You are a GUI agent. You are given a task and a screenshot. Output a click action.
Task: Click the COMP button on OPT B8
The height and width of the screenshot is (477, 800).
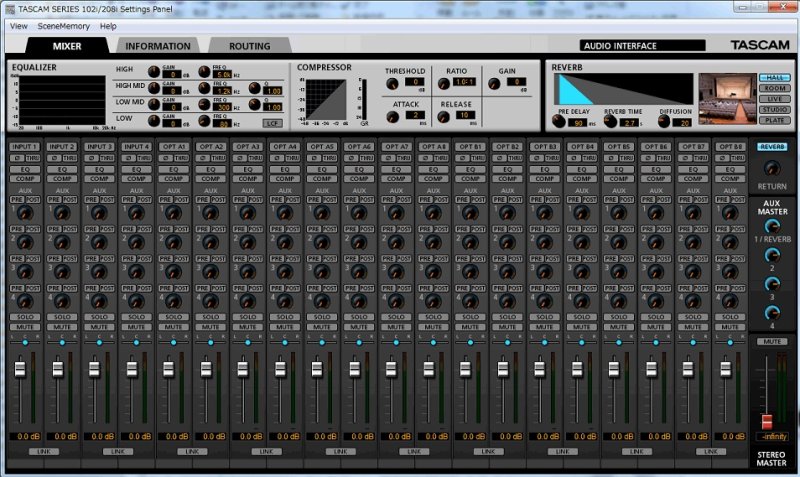[732, 179]
